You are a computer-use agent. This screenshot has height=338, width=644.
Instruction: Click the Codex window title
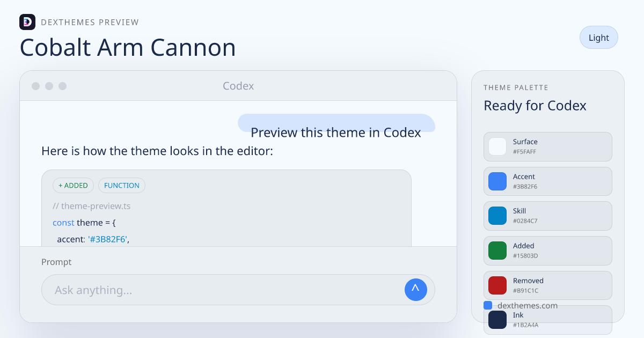point(238,86)
